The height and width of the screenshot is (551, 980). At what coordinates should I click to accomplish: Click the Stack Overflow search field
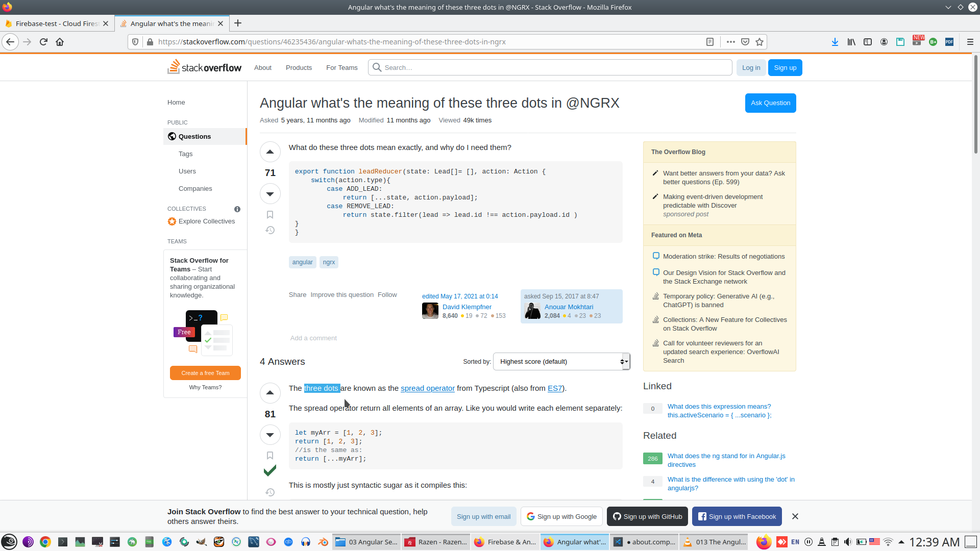pos(550,67)
